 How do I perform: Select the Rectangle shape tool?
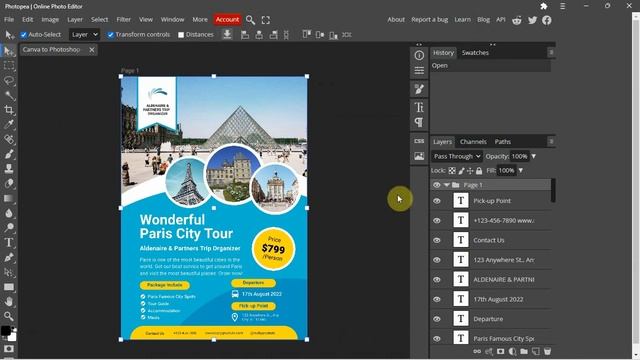[9, 287]
